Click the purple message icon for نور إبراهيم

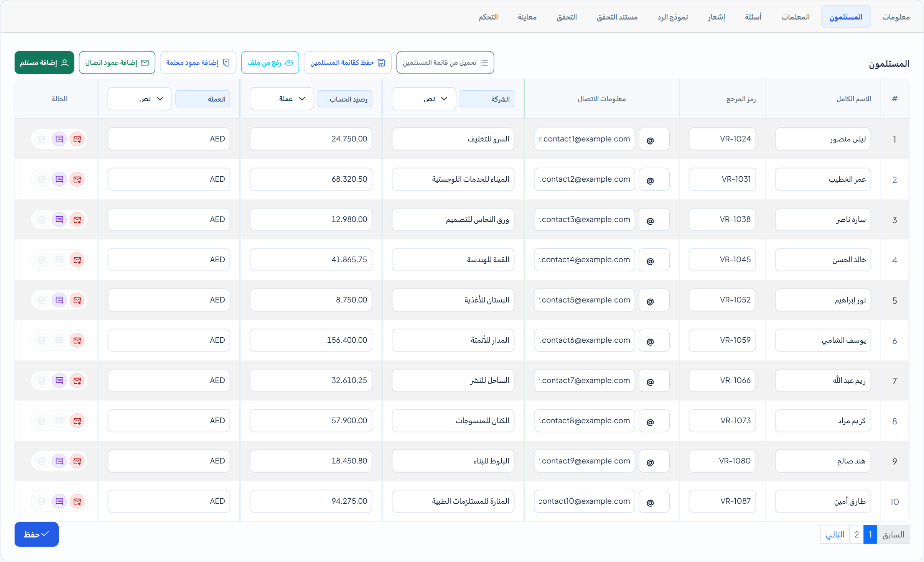click(x=59, y=300)
